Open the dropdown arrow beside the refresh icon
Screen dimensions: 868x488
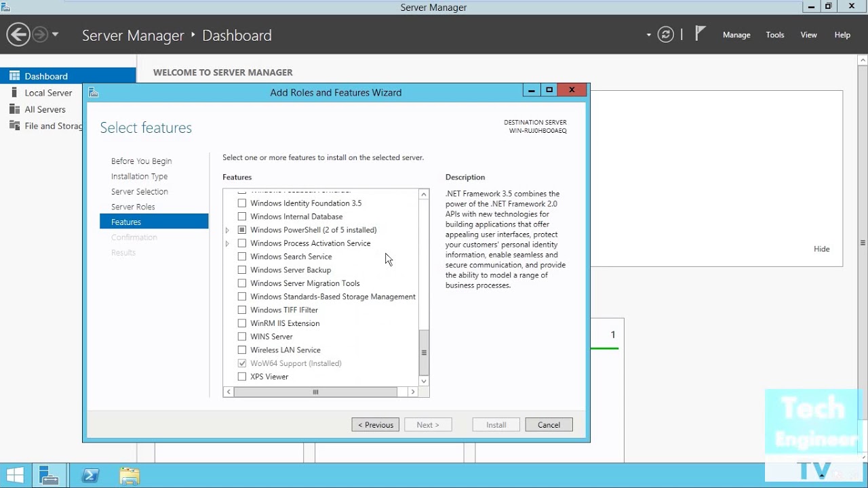tap(649, 35)
